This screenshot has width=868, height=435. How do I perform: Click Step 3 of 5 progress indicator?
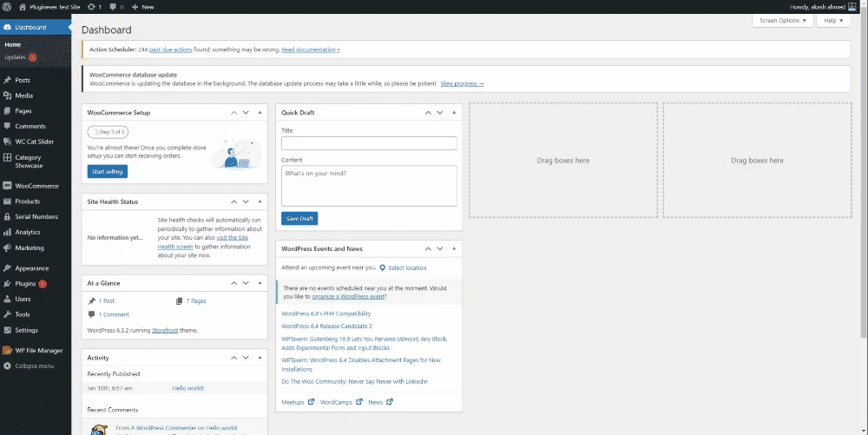(108, 132)
